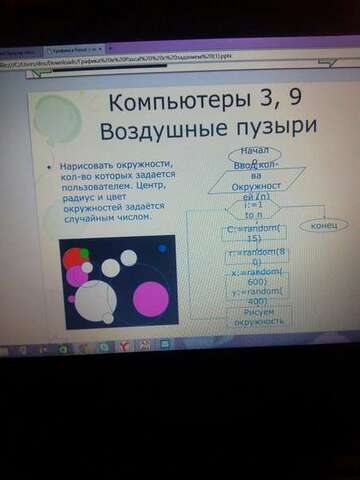Click the green arrow at slide top-right
This screenshot has height=480, width=360.
329,62
